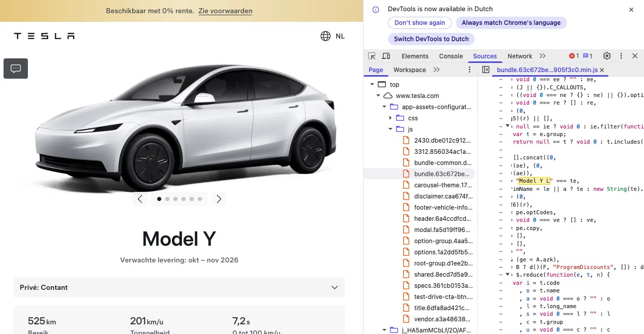Select the inspect element picker icon

point(372,56)
